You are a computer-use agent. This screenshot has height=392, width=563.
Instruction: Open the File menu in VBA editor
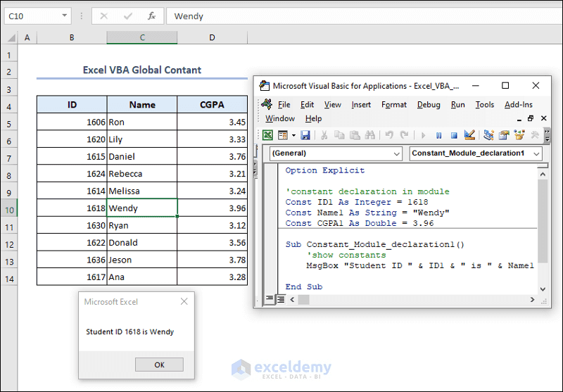point(284,104)
